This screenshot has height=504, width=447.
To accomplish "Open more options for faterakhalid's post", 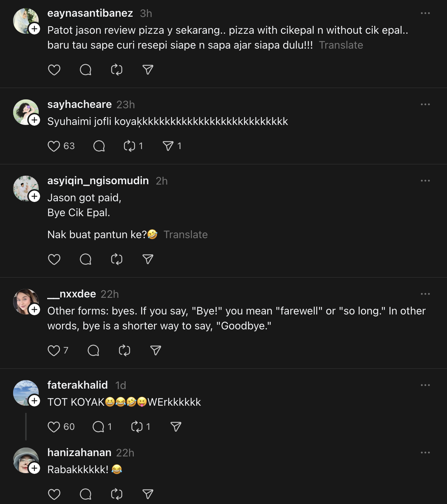I will (425, 385).
